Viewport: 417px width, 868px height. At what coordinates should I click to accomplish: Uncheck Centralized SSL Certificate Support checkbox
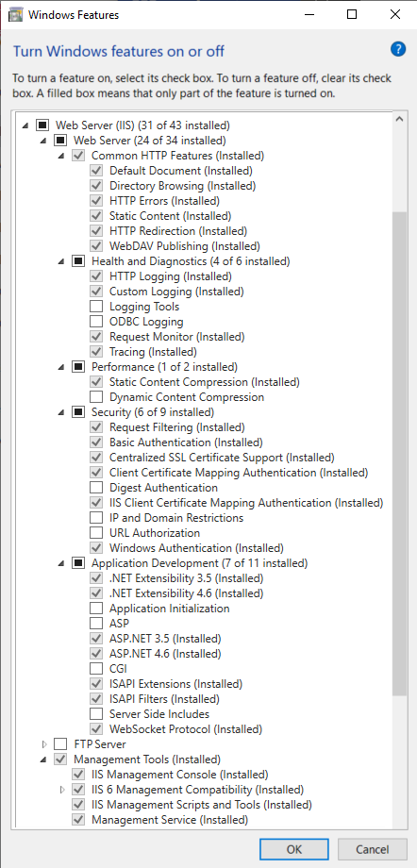tap(96, 458)
